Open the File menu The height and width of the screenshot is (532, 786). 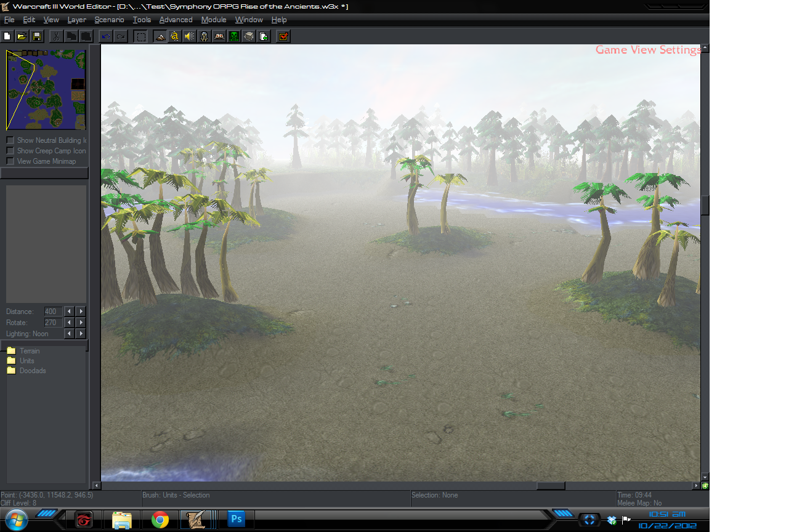(9, 20)
